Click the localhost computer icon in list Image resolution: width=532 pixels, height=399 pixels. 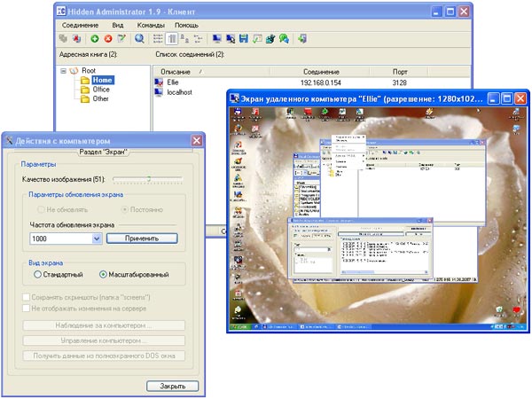159,92
